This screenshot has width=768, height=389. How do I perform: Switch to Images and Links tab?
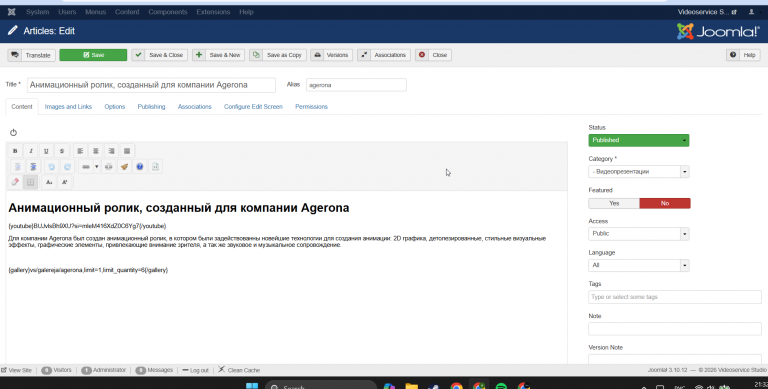point(68,107)
